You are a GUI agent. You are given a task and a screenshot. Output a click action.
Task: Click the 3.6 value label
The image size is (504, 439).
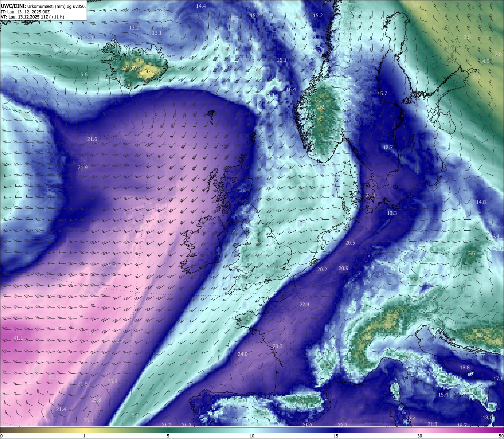471,253
